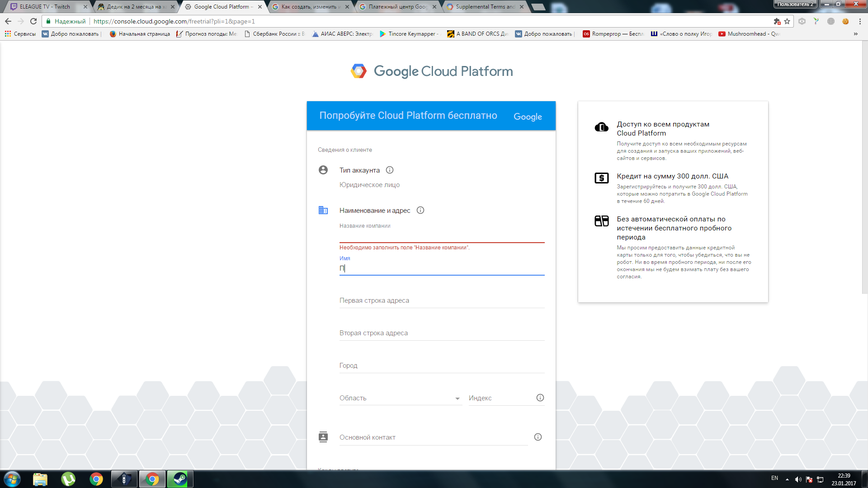The height and width of the screenshot is (488, 868).
Task: Open uTorrent from the taskbar
Action: 68,479
